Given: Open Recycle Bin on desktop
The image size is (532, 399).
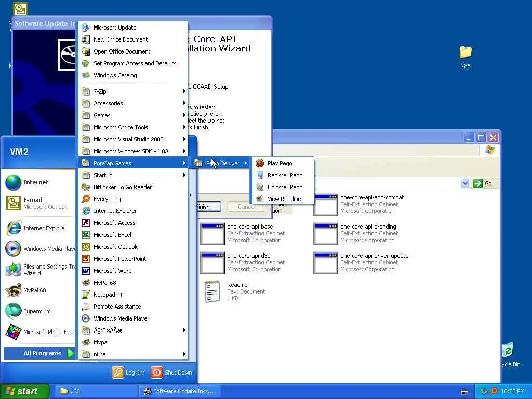Looking at the screenshot, I should [510, 355].
